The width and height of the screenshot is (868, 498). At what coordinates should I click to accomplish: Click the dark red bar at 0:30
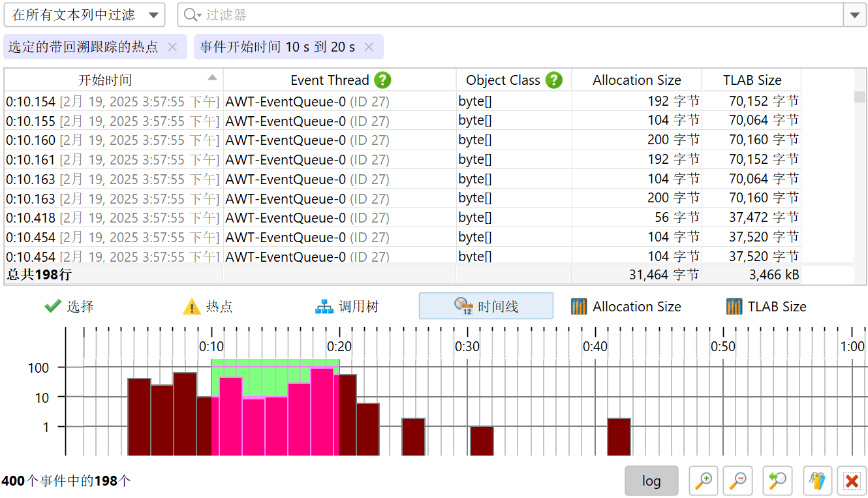[x=482, y=441]
